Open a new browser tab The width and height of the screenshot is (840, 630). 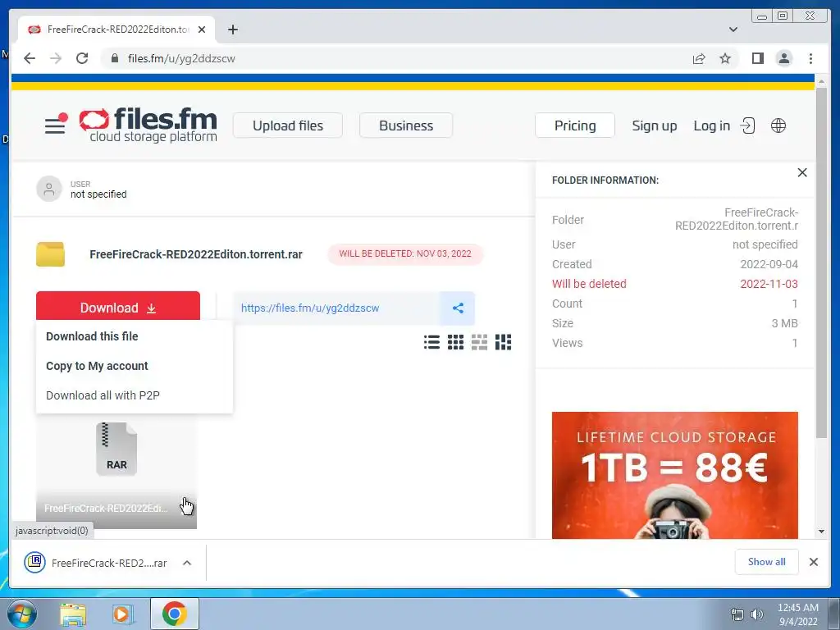tap(232, 30)
